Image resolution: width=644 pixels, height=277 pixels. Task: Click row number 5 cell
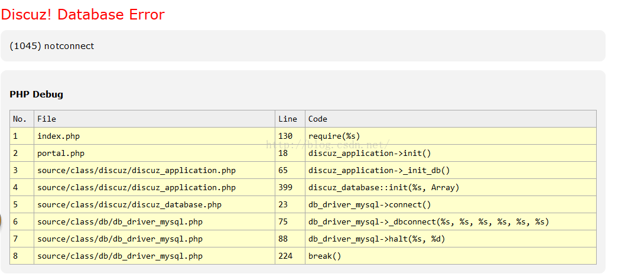coord(22,205)
